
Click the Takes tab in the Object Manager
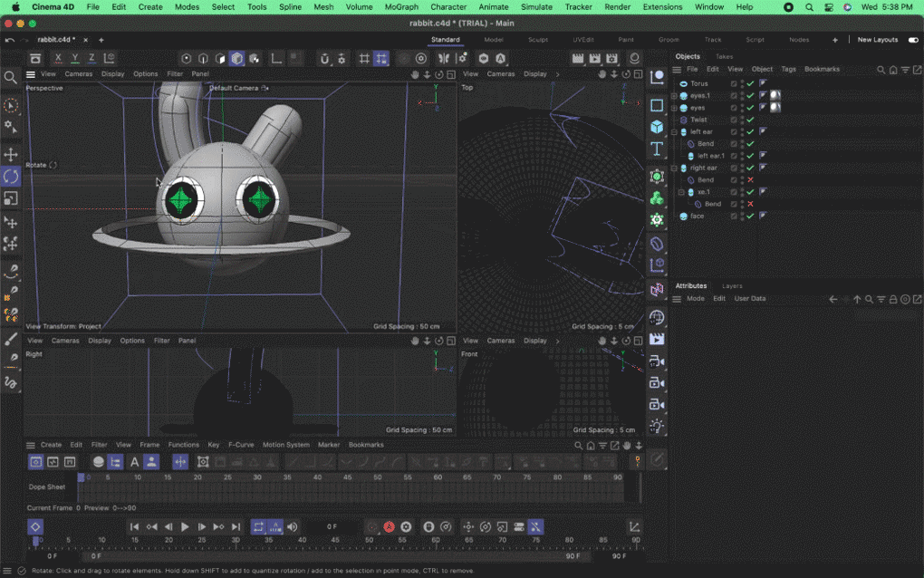(725, 56)
